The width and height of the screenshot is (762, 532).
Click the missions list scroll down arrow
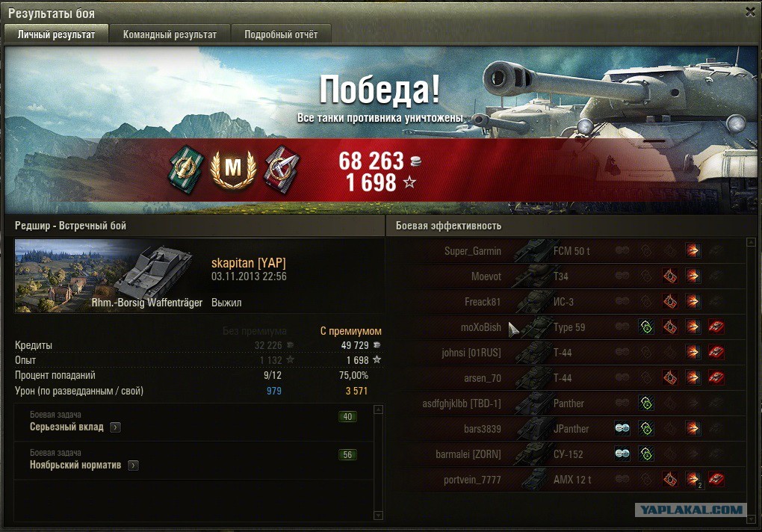[x=378, y=516]
